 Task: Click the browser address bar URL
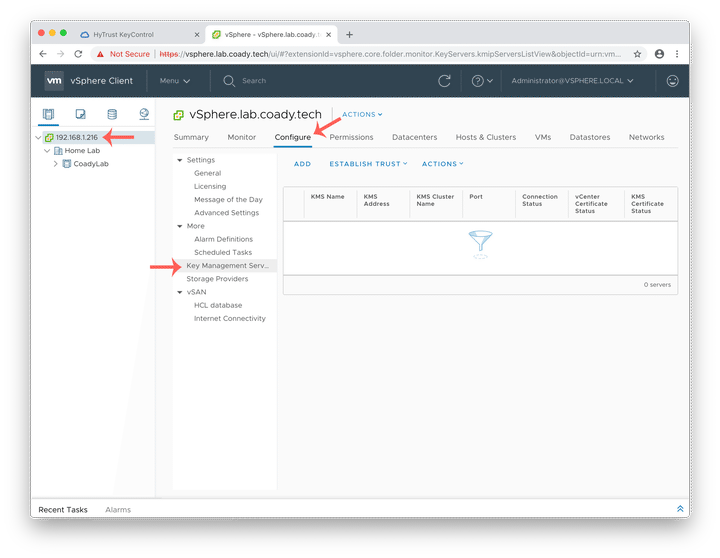tap(390, 54)
